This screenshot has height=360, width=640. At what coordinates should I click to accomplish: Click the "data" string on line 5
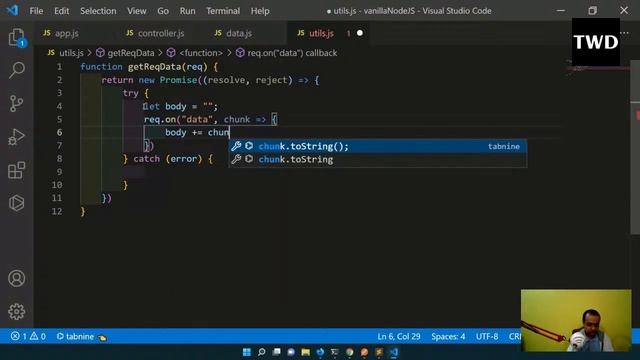click(197, 119)
